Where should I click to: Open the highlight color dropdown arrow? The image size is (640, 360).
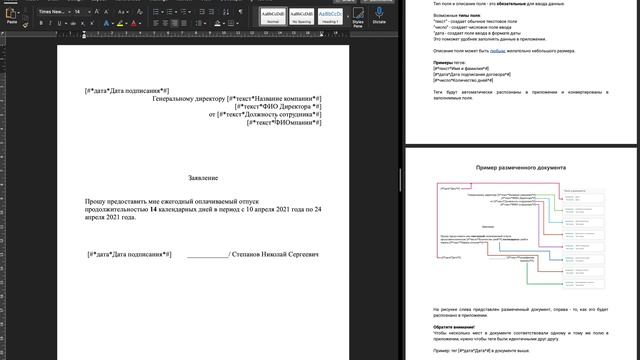127,24
